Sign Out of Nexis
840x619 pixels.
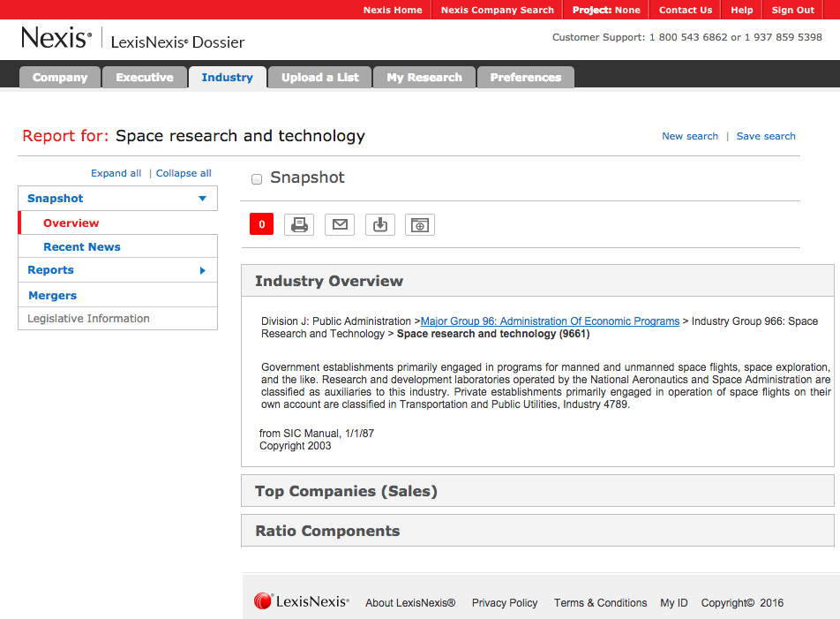tap(793, 10)
